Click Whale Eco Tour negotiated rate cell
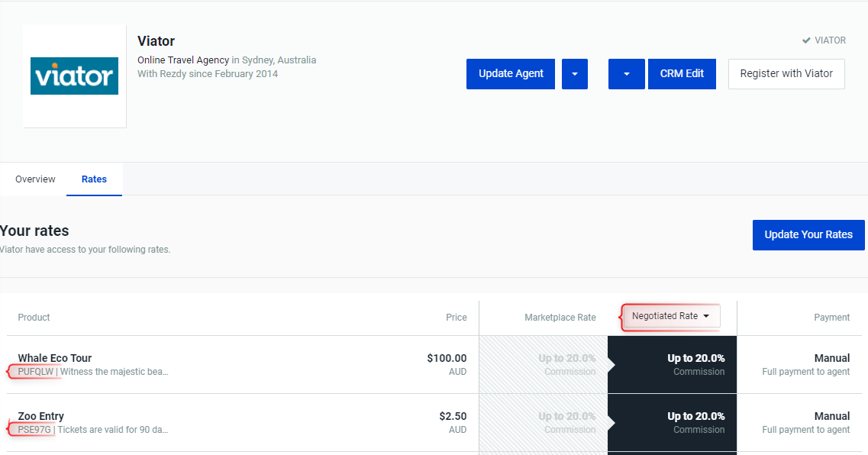Viewport: 868px width, 455px height. click(672, 365)
